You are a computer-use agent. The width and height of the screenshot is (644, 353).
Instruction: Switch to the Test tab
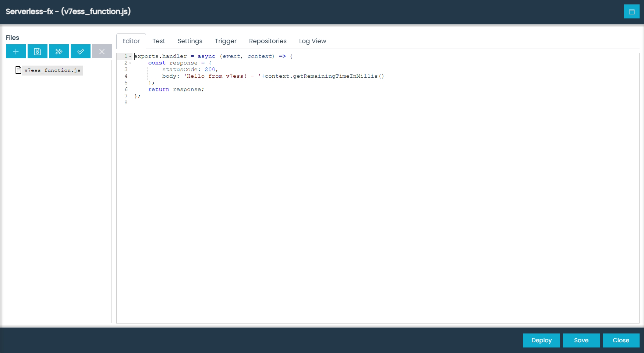[159, 41]
